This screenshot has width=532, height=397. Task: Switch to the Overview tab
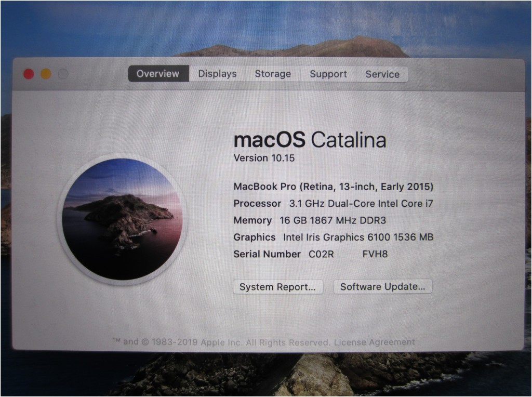pos(158,74)
